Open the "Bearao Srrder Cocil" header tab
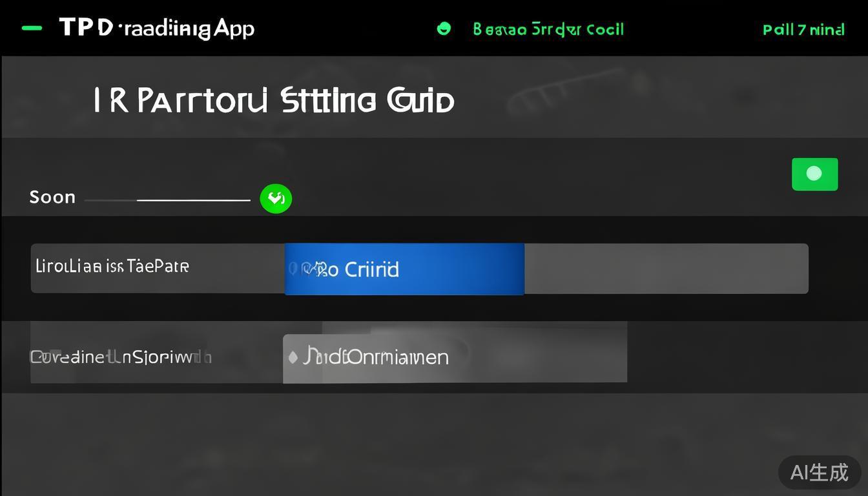868x496 pixels. pos(548,29)
